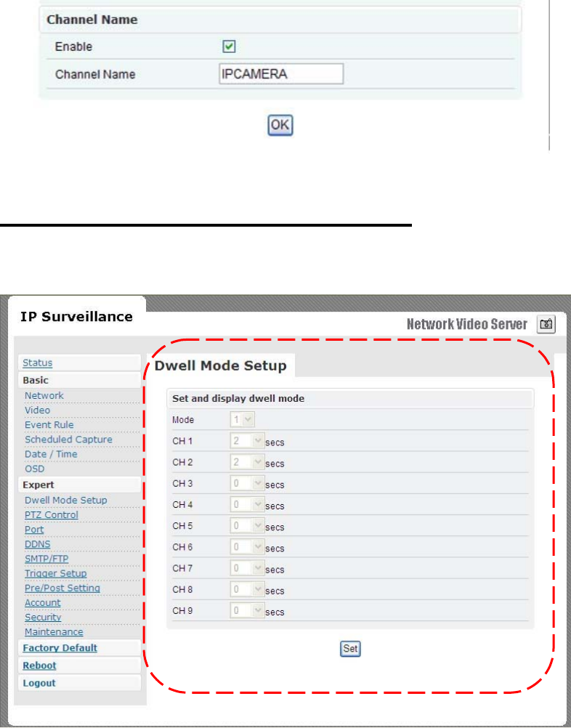This screenshot has width=571, height=728.
Task: Toggle the Channel Name Enable checkbox
Action: tap(229, 46)
